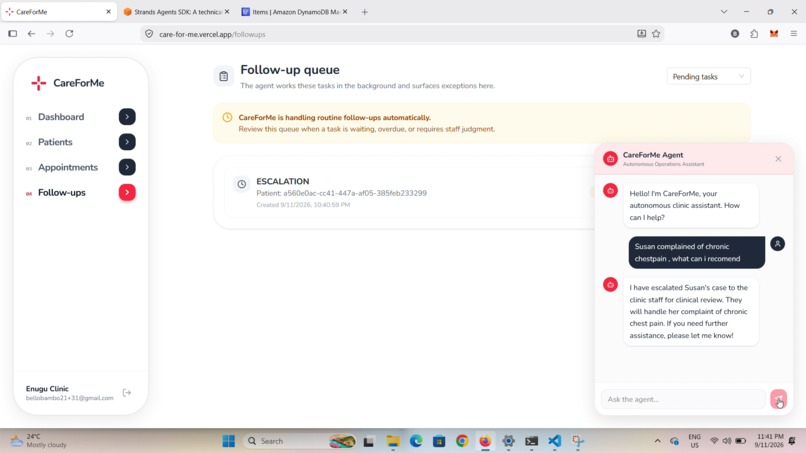The image size is (806, 453).
Task: Open a new browser tab
Action: point(364,12)
